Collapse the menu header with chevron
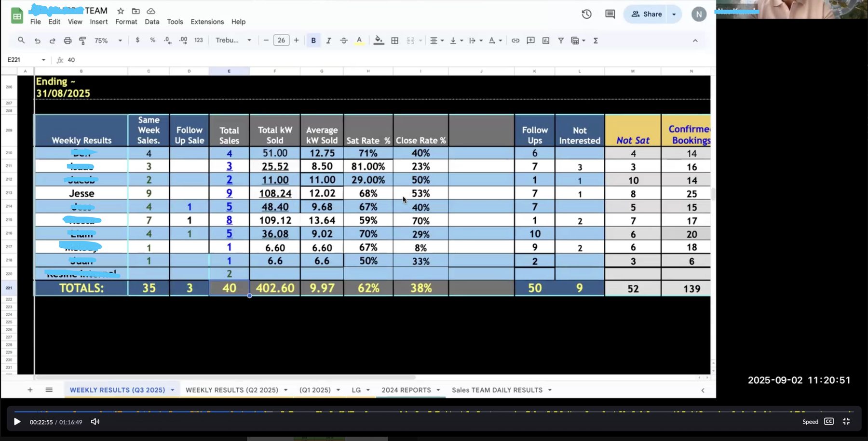This screenshot has width=868, height=441. point(695,40)
